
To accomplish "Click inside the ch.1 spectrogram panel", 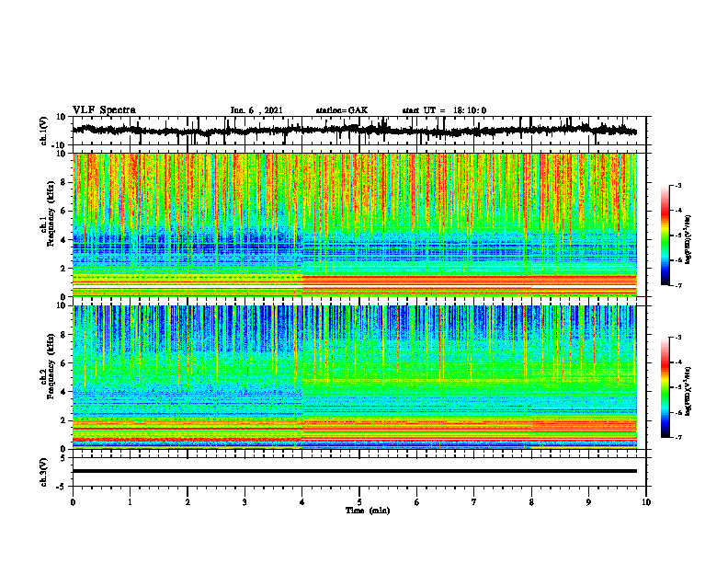I will [x=355, y=224].
